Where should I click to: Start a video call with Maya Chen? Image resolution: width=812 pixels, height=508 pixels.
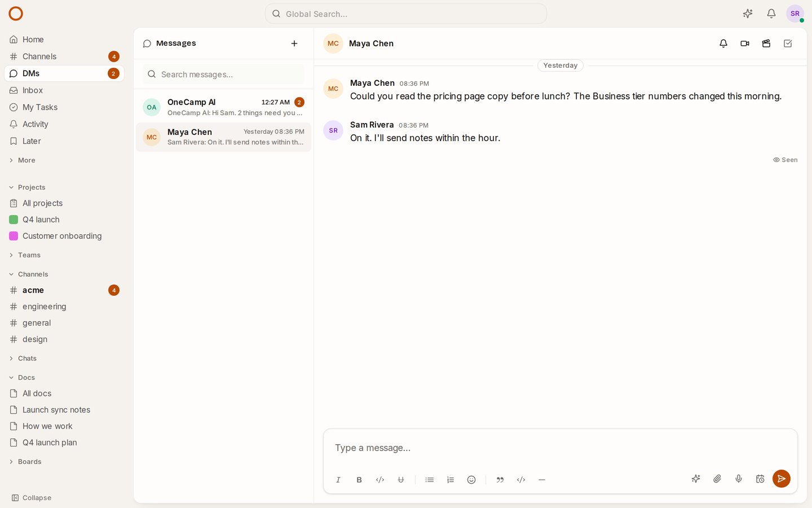(745, 43)
